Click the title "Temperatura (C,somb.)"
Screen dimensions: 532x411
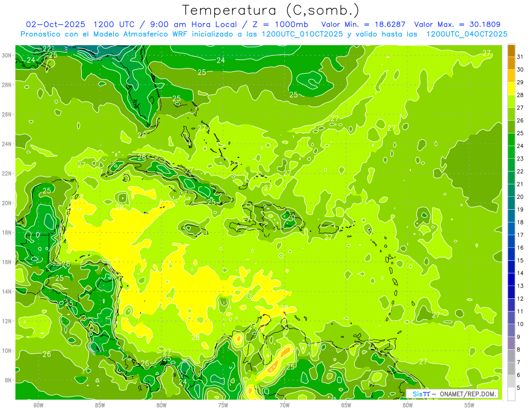pyautogui.click(x=271, y=10)
